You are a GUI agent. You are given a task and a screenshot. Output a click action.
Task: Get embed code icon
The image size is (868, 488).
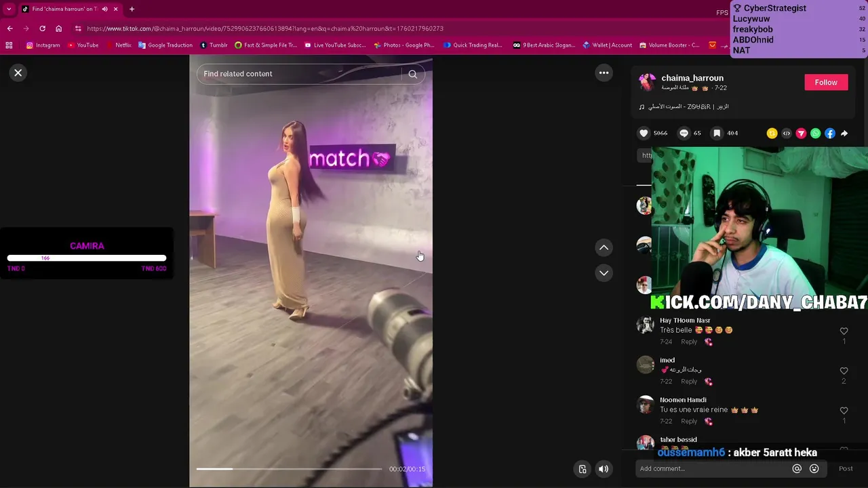pos(787,134)
